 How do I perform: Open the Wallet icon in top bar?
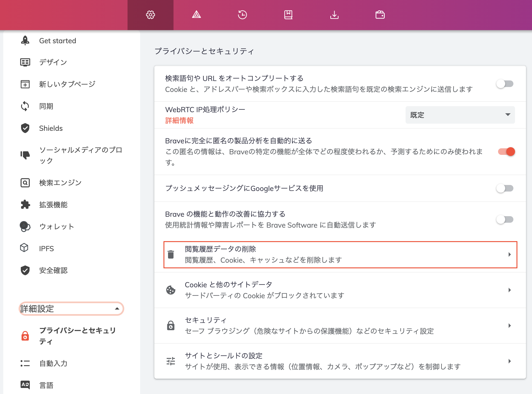coord(380,15)
